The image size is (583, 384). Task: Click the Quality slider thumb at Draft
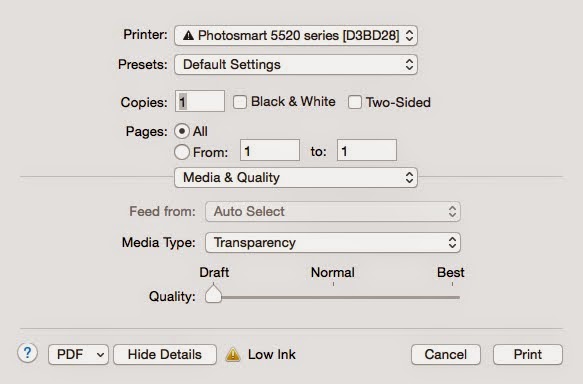click(x=213, y=294)
